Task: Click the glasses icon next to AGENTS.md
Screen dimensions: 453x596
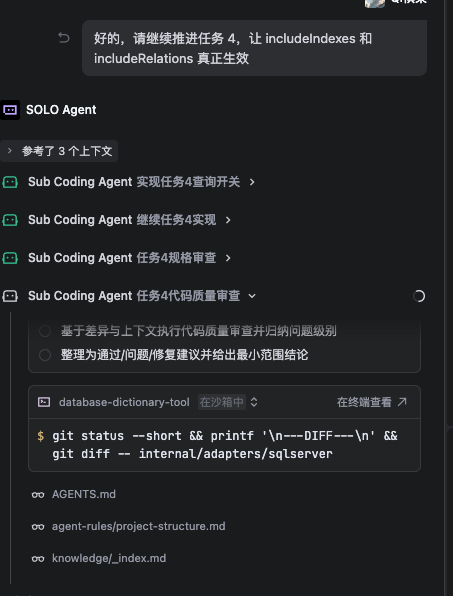Action: [38, 495]
